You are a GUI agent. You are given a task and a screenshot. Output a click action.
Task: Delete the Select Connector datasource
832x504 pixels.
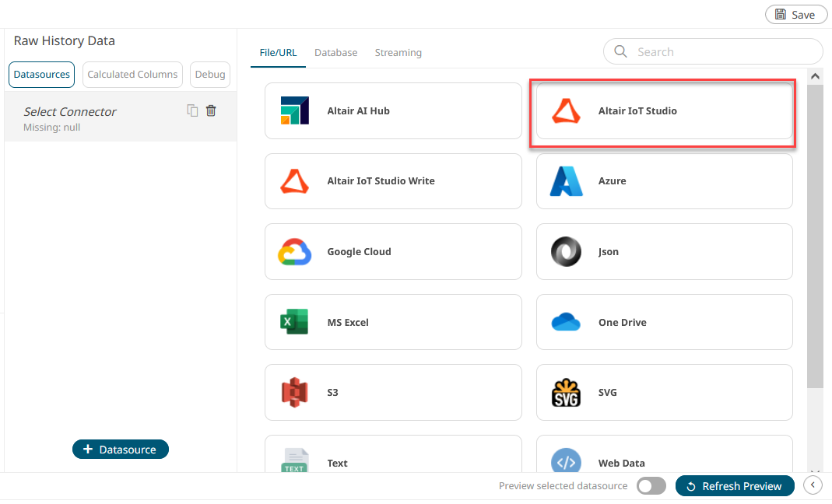(x=211, y=110)
